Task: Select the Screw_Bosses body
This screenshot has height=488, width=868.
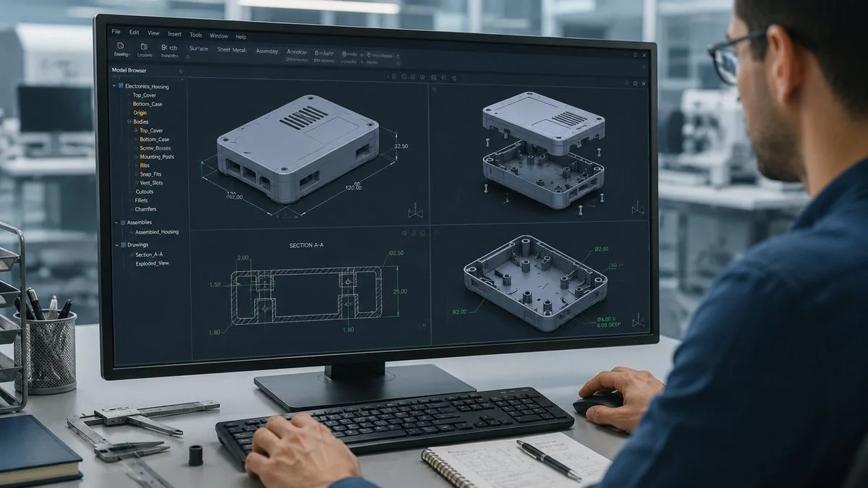Action: 156,148
